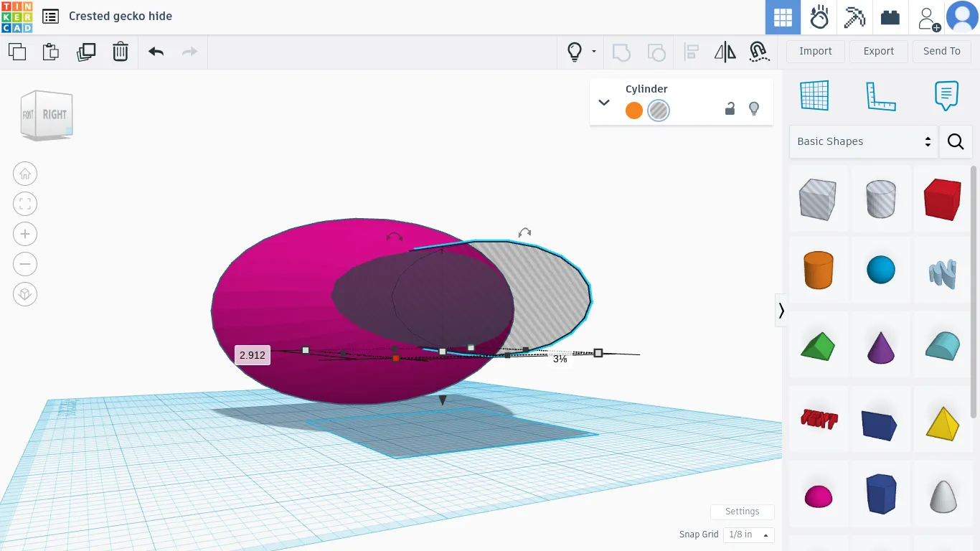This screenshot has width=980, height=551.
Task: Switch to the 3D Design grid view
Action: (783, 17)
